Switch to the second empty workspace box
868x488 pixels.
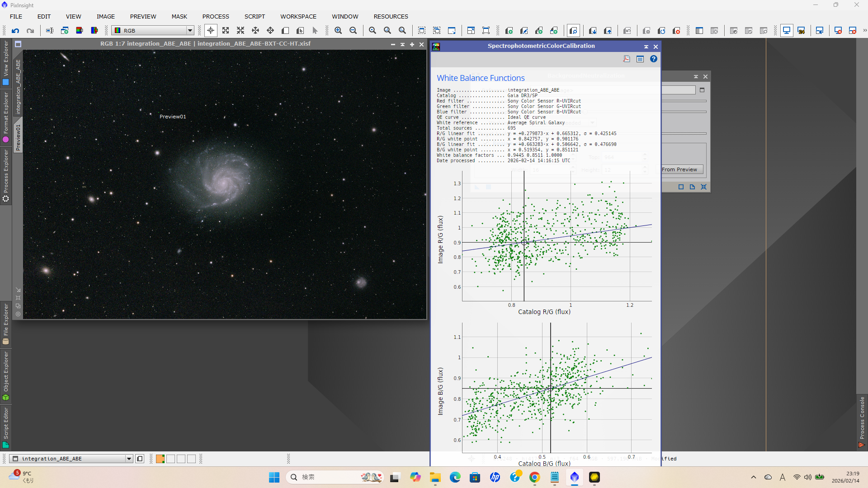click(x=170, y=459)
